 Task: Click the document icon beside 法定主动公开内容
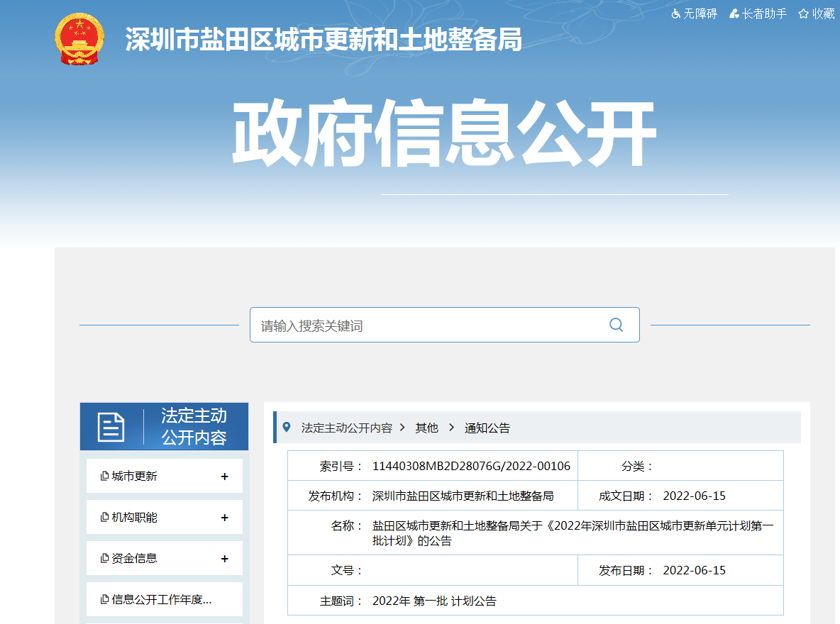[x=111, y=427]
